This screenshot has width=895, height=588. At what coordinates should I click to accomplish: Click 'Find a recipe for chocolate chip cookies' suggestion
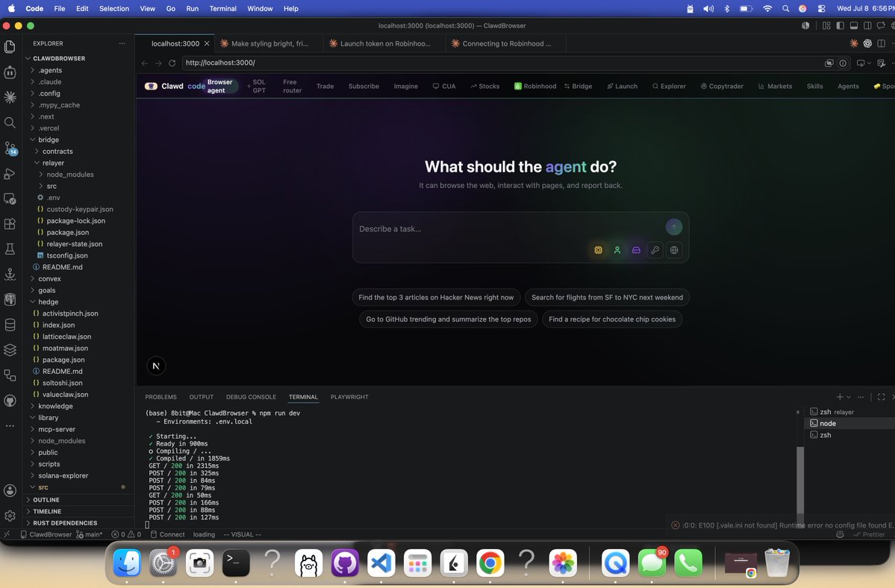pos(612,319)
